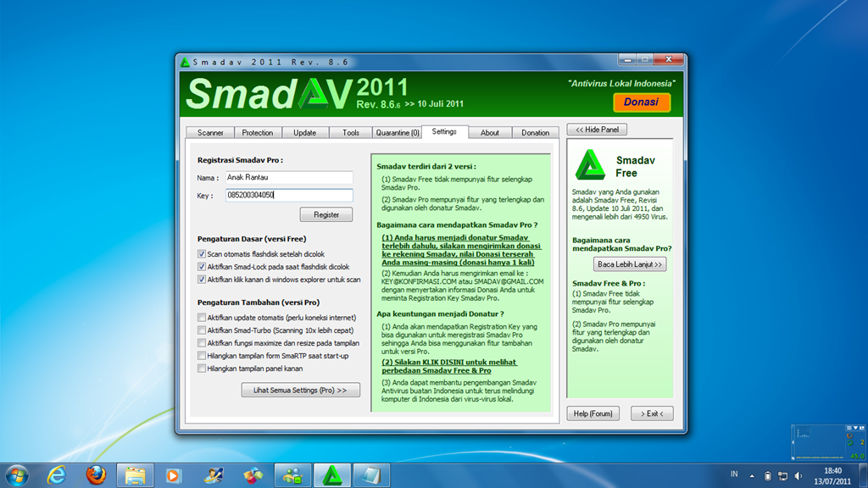
Task: Click the desktop gadget's down-arrow menu icon
Action: 856,428
